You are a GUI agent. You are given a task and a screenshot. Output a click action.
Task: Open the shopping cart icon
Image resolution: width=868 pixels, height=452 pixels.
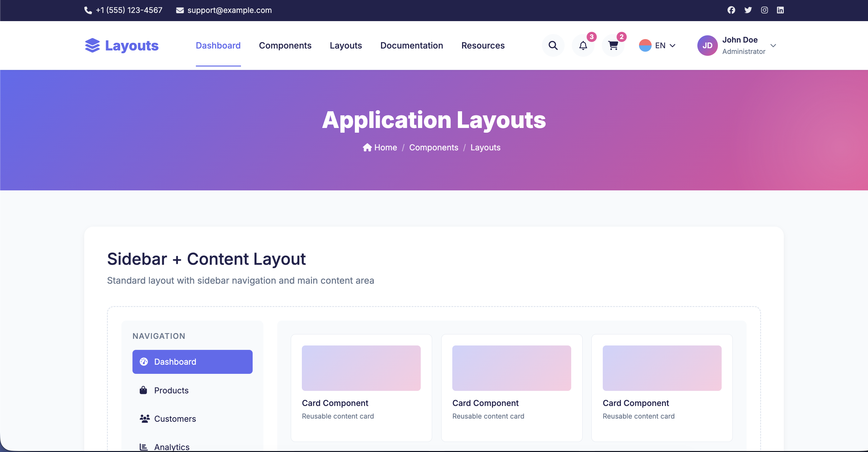tap(613, 45)
